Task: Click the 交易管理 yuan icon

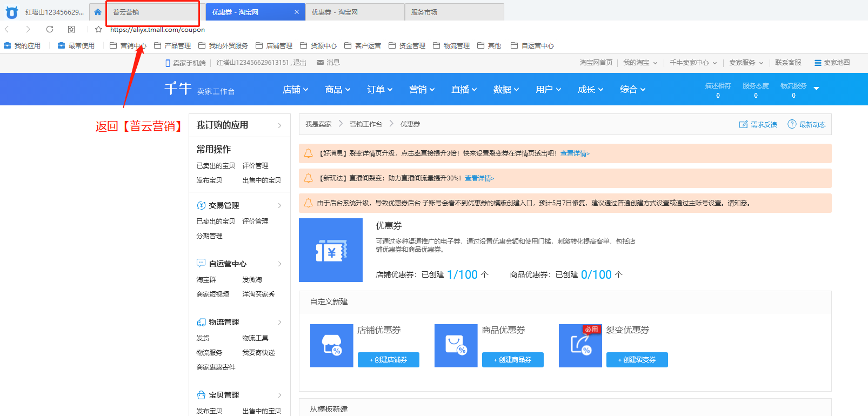Action: pyautogui.click(x=201, y=205)
